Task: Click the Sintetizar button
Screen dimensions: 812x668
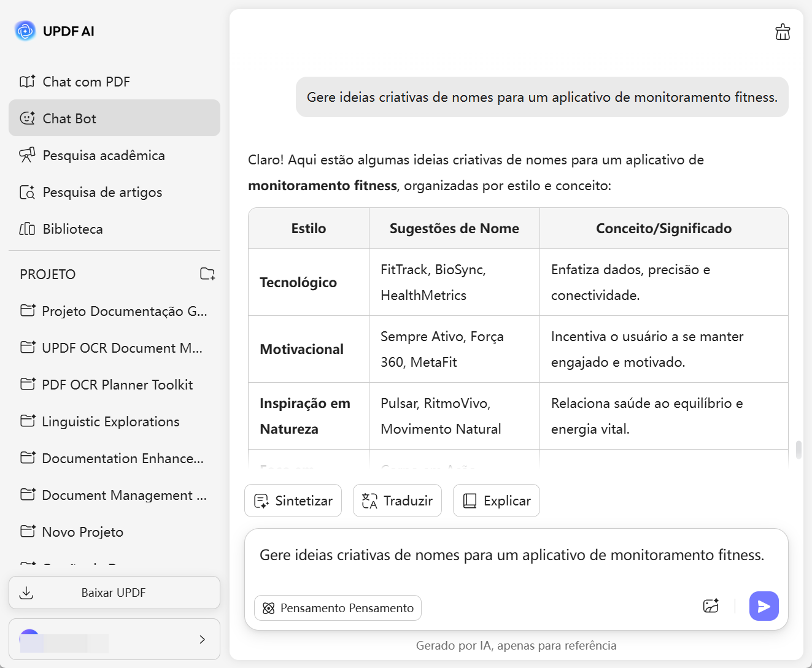Action: 293,501
